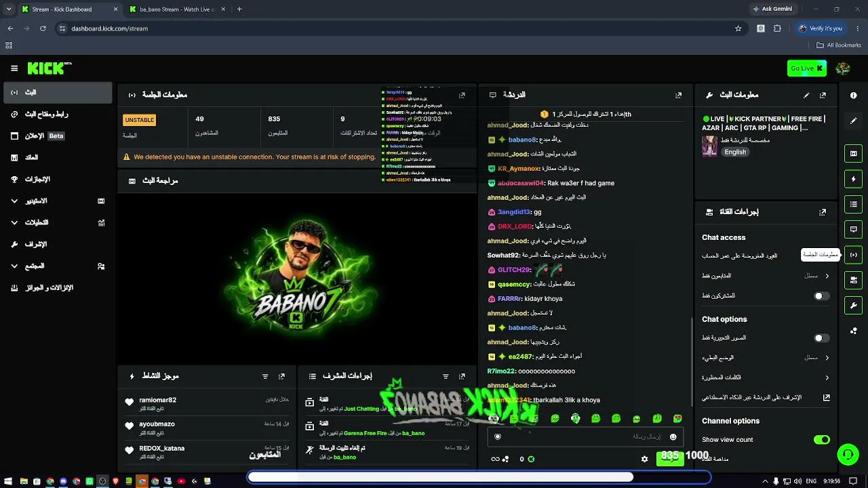
Task: Pop out the معلومات البث panel
Action: click(823, 96)
